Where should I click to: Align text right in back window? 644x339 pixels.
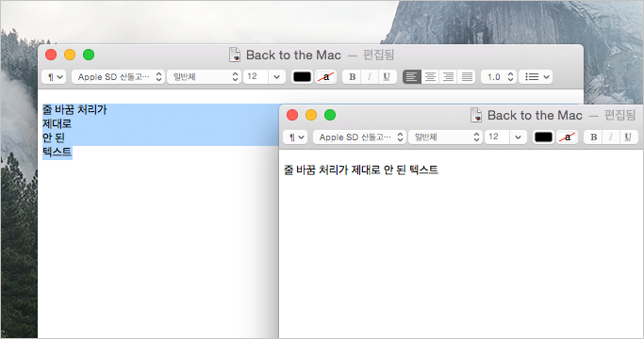448,77
